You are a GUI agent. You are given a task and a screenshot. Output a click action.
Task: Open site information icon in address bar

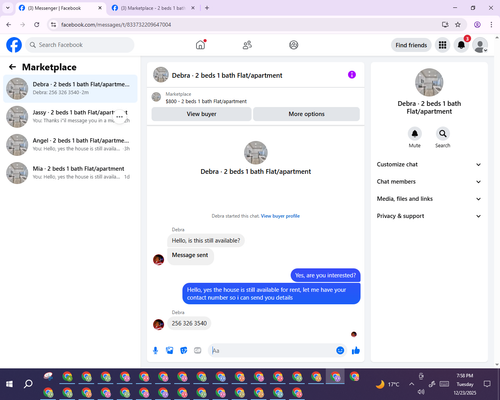[x=53, y=25]
